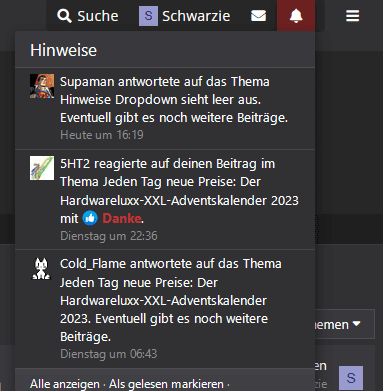Click 5HT2's avatar thumbnail
383x391 pixels.
point(42,168)
